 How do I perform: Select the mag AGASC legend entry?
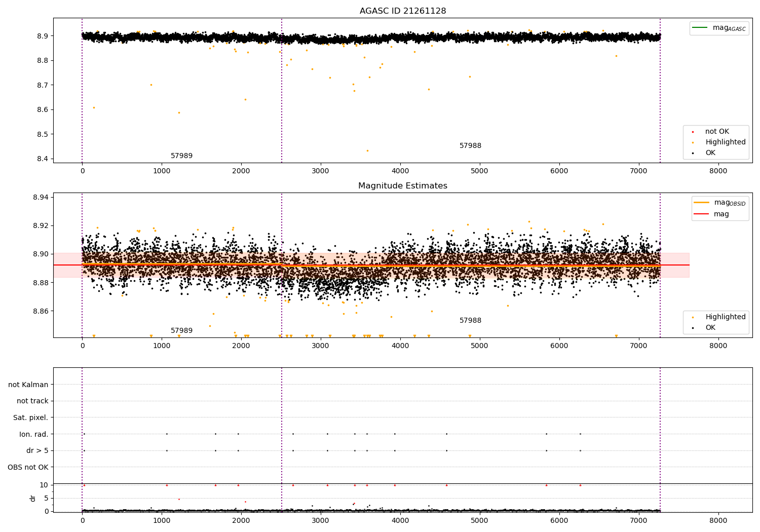[719, 28]
